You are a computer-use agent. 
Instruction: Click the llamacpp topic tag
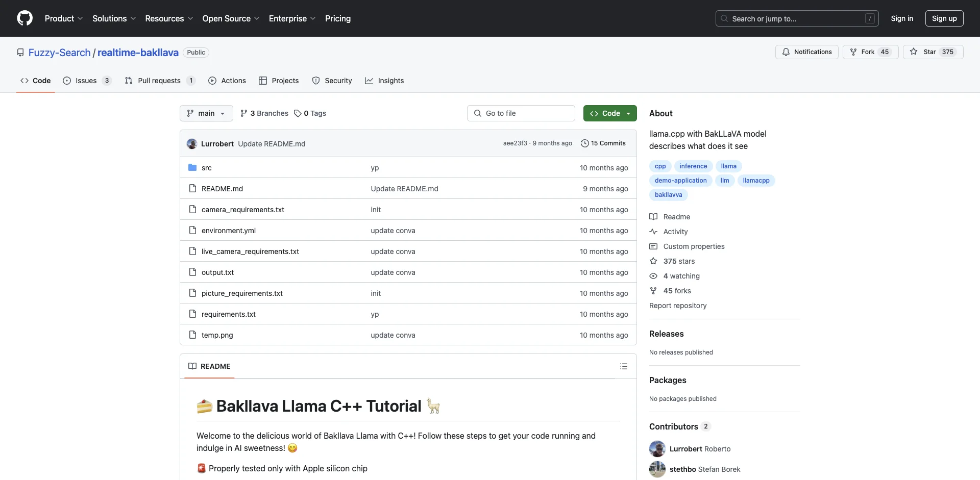point(756,181)
